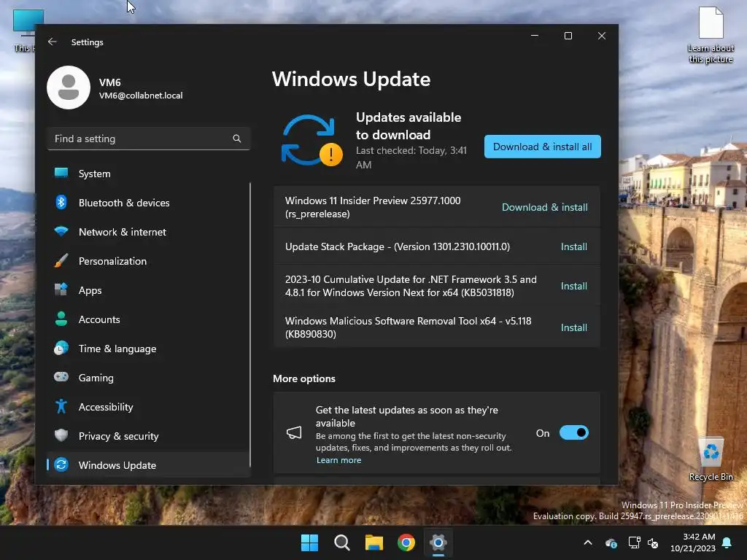Go to Bluetooth & devices settings
Viewport: 747px width, 560px height.
(x=148, y=203)
